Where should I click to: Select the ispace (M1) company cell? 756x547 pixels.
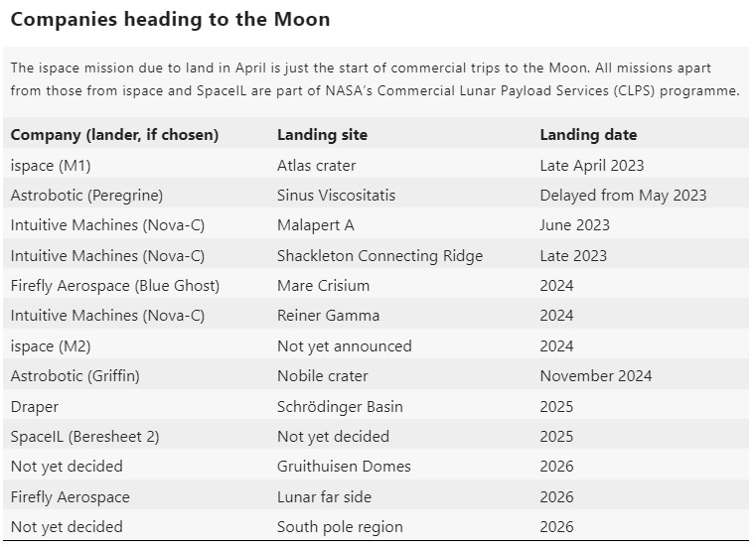click(x=50, y=166)
